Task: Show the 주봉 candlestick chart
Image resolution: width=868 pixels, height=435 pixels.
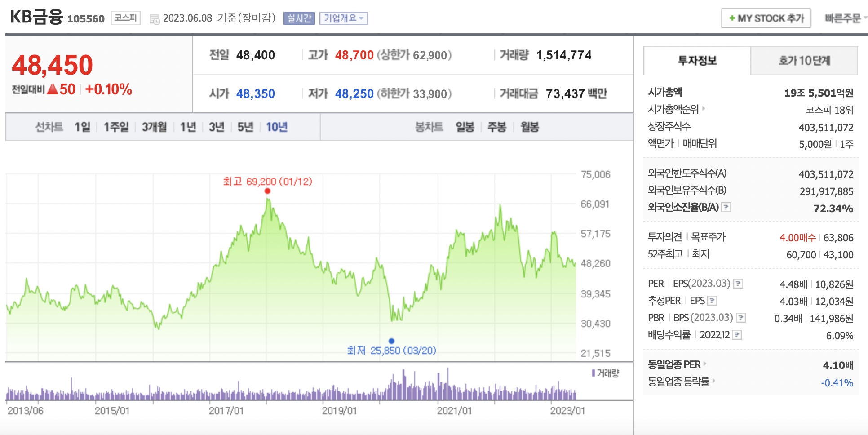Action: [x=497, y=127]
